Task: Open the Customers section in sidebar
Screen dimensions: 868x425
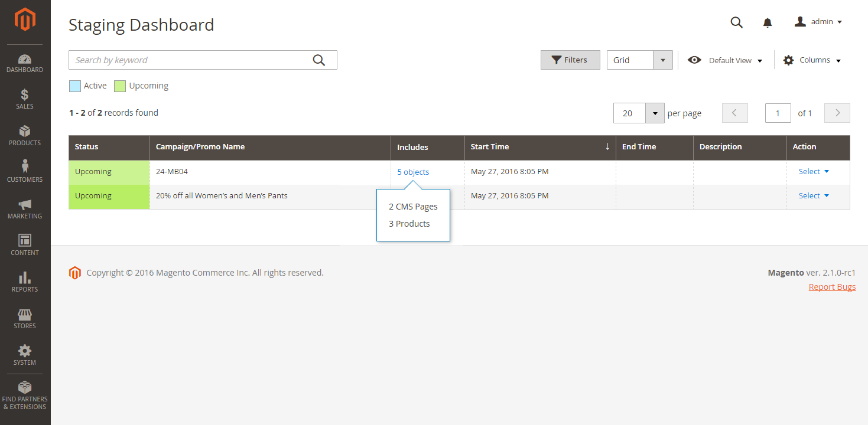Action: point(24,172)
